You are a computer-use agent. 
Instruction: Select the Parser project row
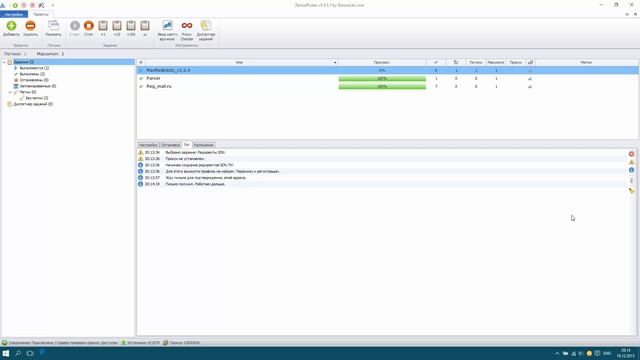pos(387,78)
